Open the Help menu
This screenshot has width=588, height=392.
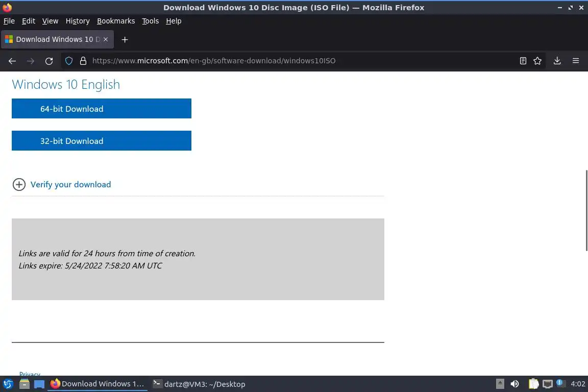pyautogui.click(x=174, y=21)
